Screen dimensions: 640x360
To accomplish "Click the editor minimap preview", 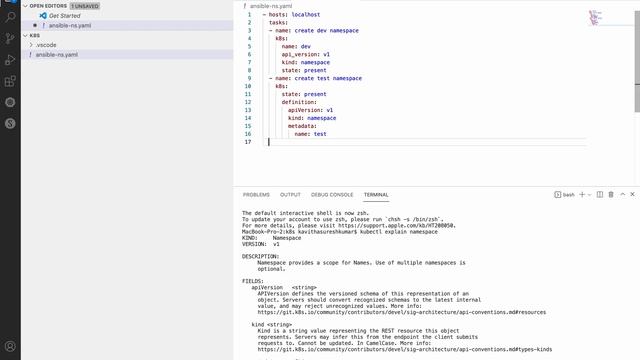I will [596, 18].
